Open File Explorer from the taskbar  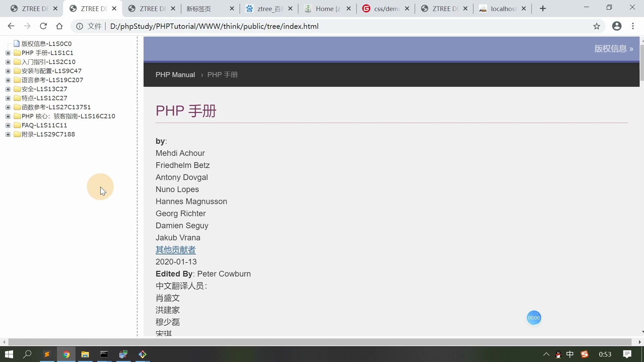tap(85, 354)
